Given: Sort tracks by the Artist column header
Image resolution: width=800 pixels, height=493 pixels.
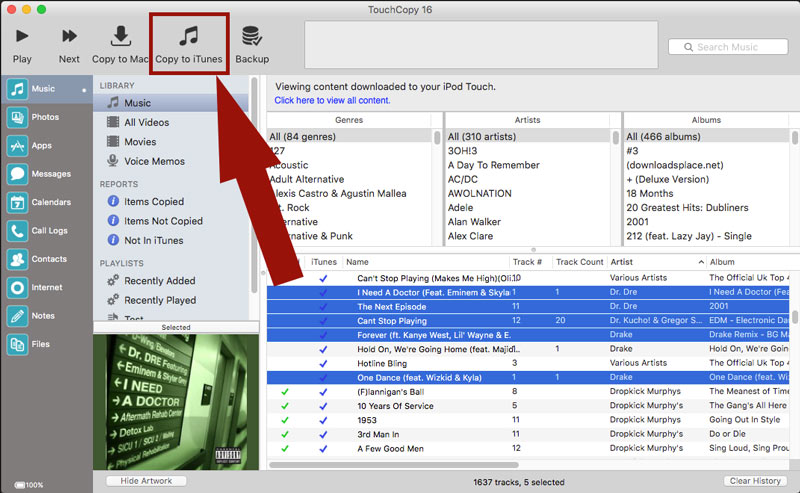Looking at the screenshot, I should click(x=657, y=262).
